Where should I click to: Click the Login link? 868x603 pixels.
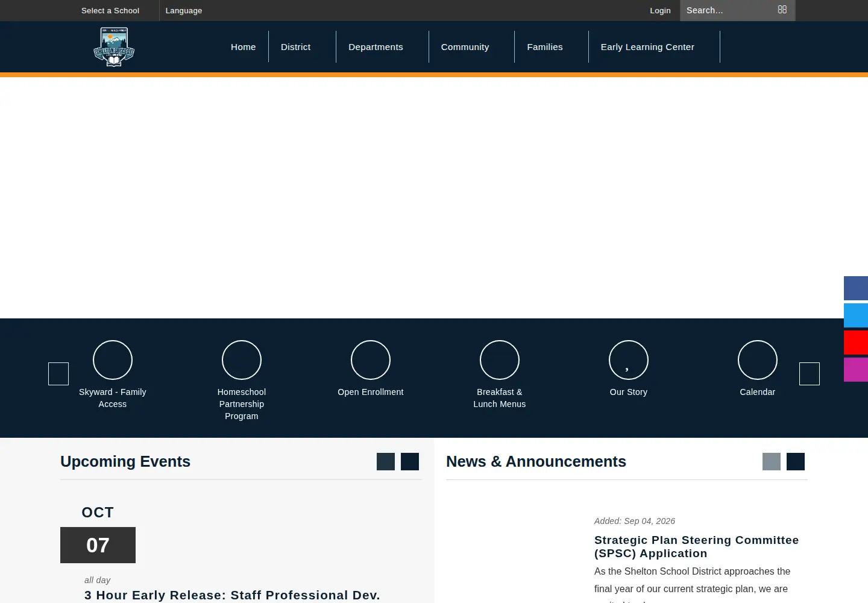660,10
